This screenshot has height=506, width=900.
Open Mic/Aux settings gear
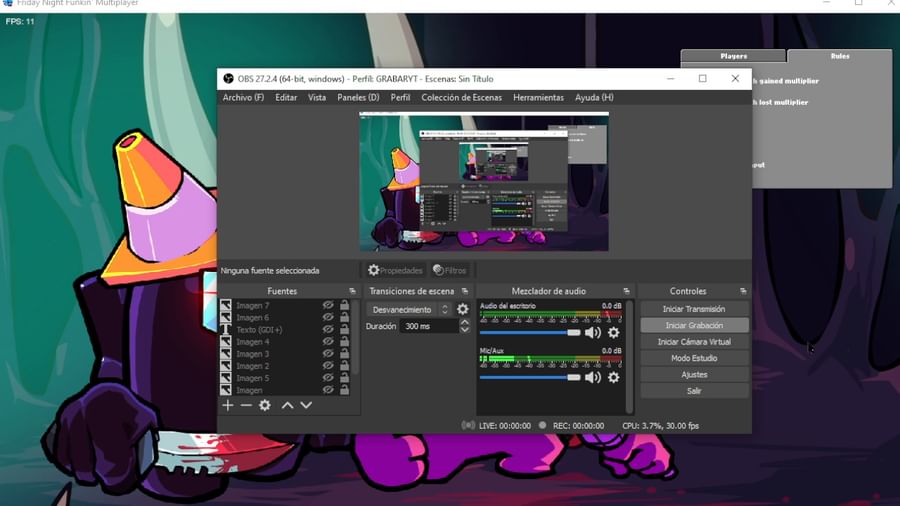614,377
